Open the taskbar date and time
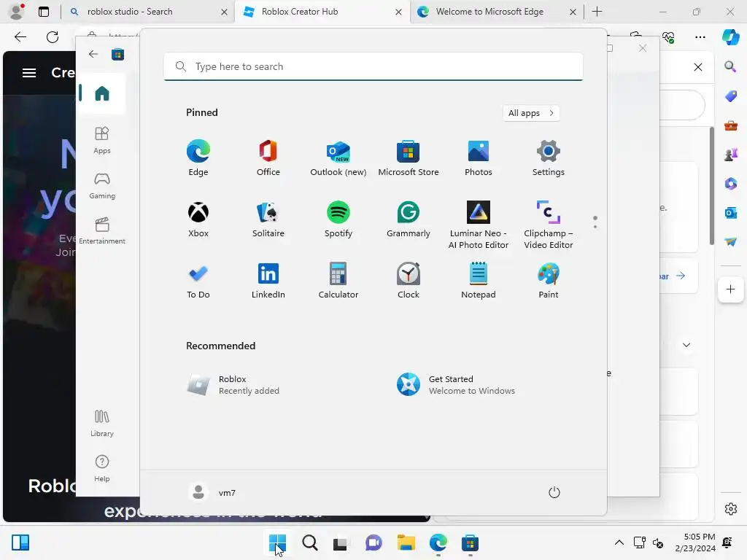Screen dimensions: 747x560 pyautogui.click(x=695, y=542)
